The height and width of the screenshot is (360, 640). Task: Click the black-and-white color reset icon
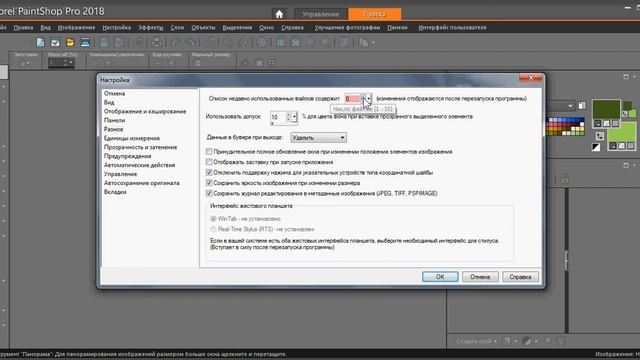point(596,147)
